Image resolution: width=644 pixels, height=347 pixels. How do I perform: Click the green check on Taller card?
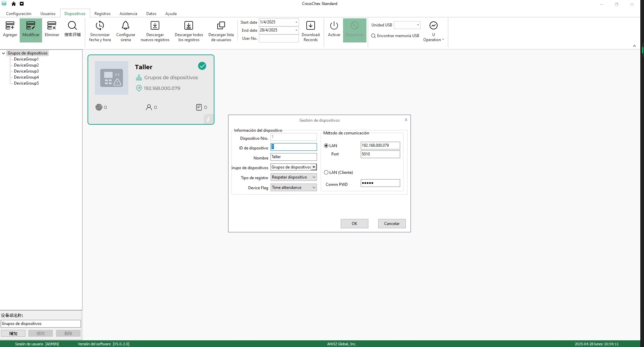(202, 66)
